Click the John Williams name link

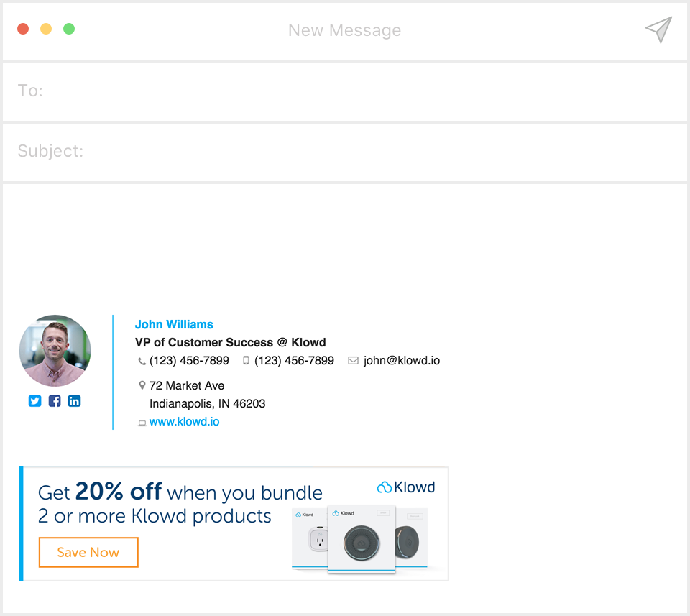174,324
